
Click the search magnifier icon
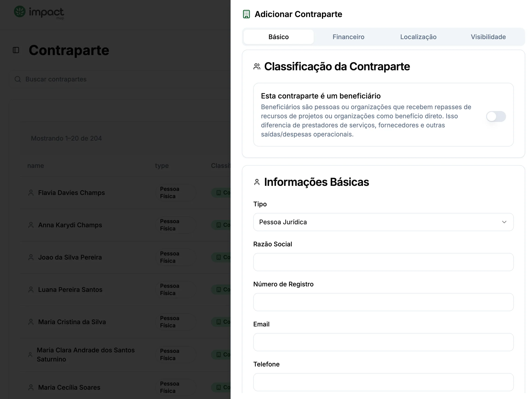pyautogui.click(x=18, y=79)
